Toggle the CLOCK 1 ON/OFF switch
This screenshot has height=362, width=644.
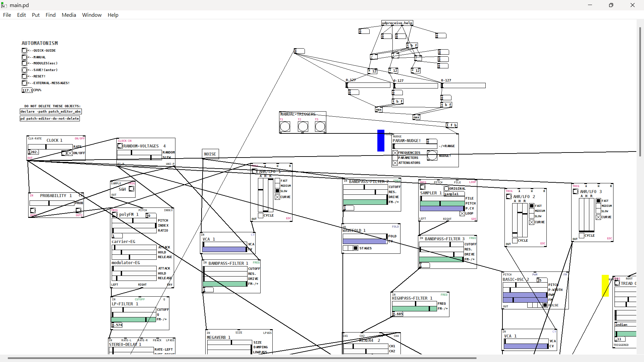point(70,153)
